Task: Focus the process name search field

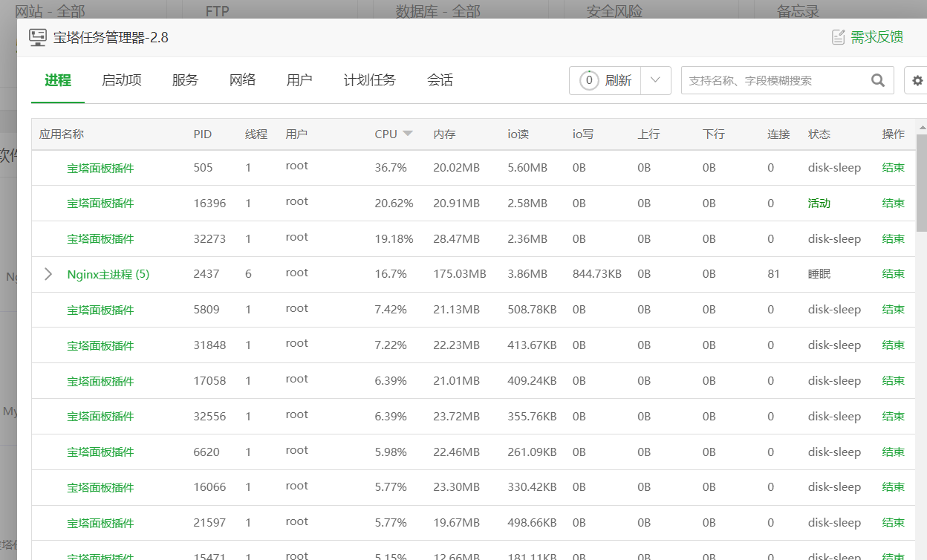Action: coord(775,80)
